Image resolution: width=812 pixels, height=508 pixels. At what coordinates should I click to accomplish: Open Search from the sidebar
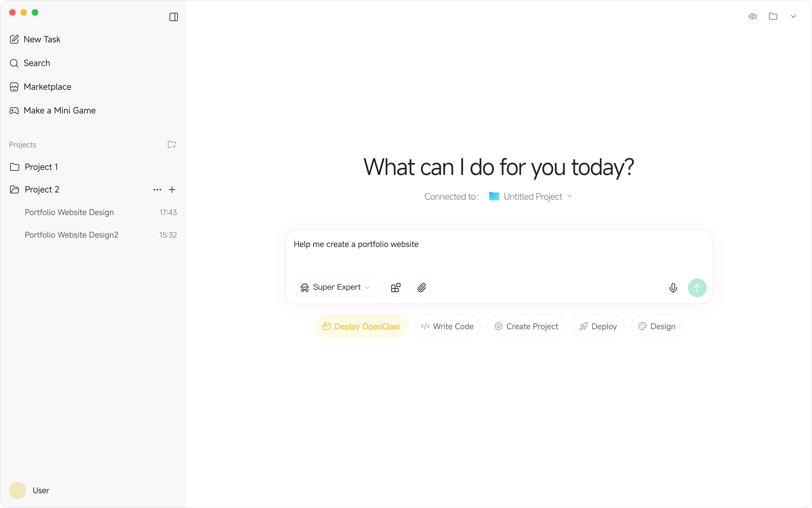(37, 63)
